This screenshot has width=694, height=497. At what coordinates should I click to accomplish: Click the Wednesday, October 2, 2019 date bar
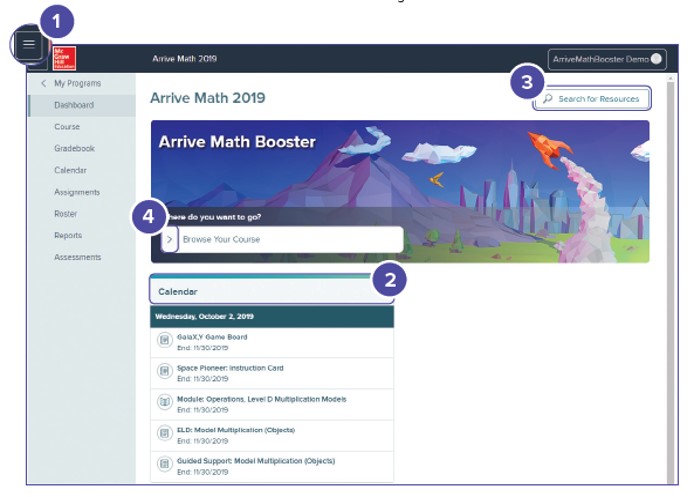272,316
